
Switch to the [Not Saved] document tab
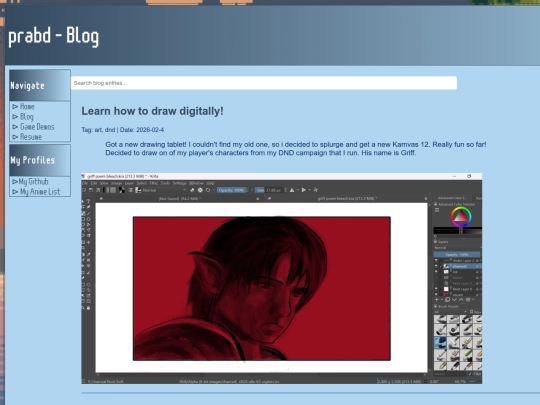pos(179,199)
